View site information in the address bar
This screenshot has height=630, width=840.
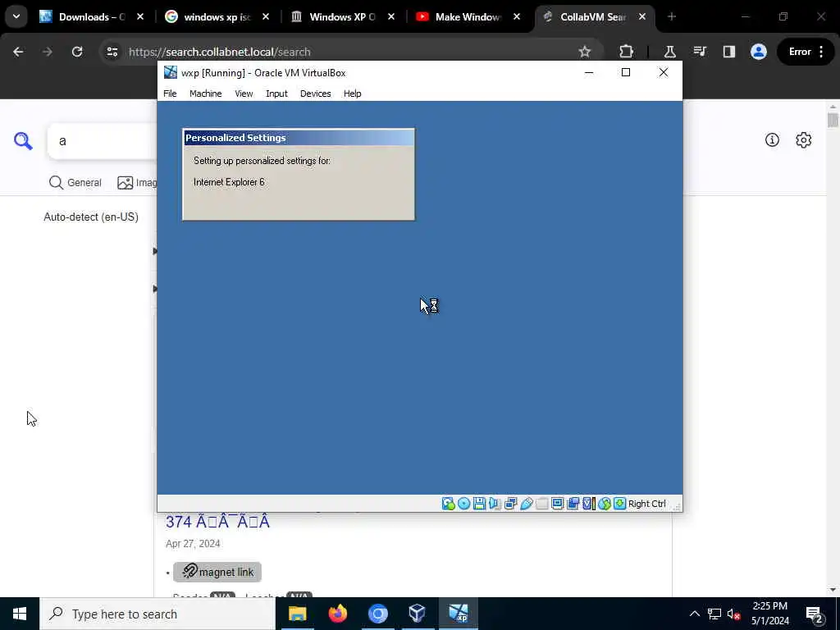pos(112,52)
